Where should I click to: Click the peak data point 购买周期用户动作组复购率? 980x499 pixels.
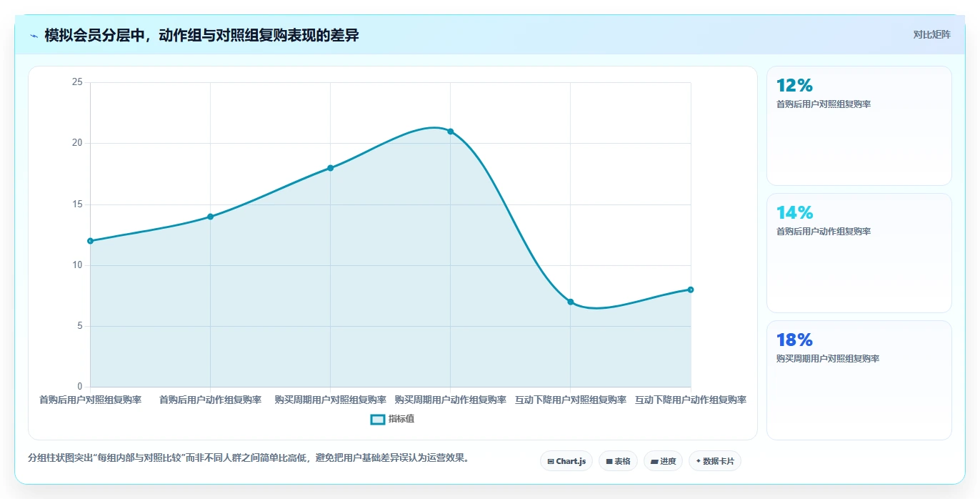click(450, 132)
